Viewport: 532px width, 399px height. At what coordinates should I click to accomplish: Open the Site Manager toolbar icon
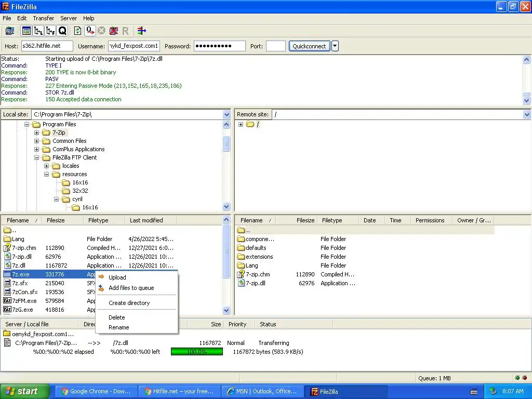[9, 31]
